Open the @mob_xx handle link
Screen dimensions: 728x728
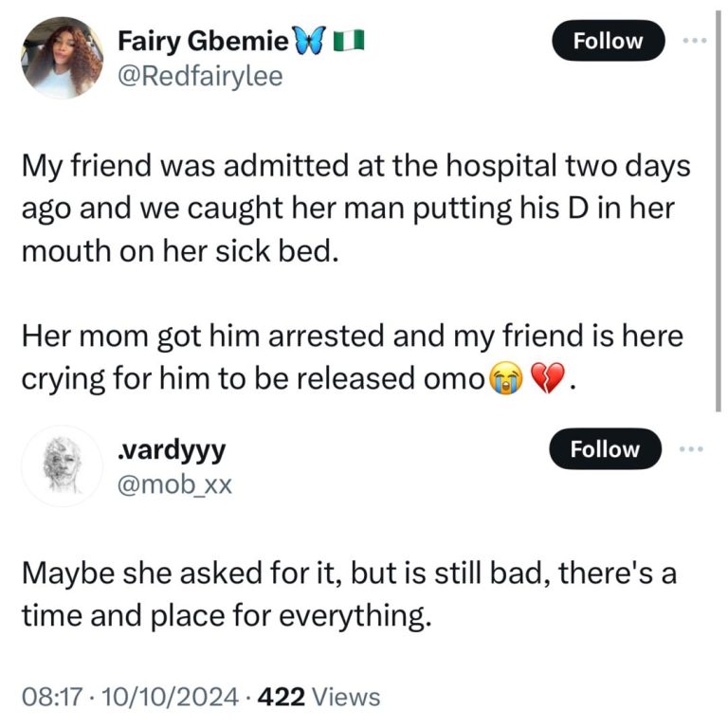pos(173,485)
